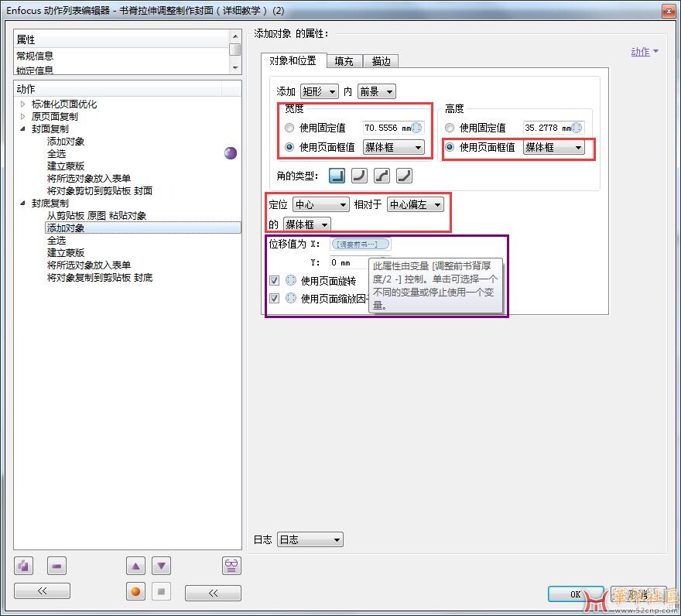Select the inverted round corner type icon (third)
The height and width of the screenshot is (616, 681).
(382, 176)
